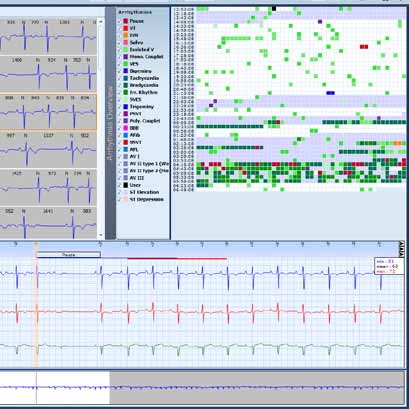Click the red VT color swatch
The width and height of the screenshot is (409, 409).
point(126,28)
